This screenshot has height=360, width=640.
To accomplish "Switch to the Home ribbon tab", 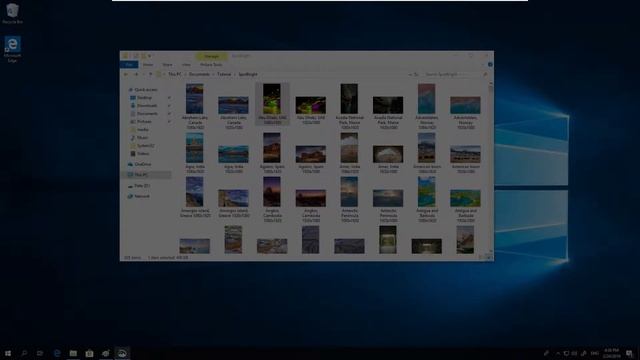I will tap(148, 64).
